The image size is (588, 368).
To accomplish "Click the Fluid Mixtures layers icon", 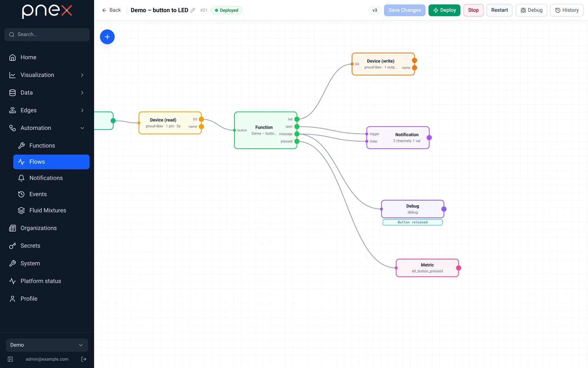I will [21, 210].
